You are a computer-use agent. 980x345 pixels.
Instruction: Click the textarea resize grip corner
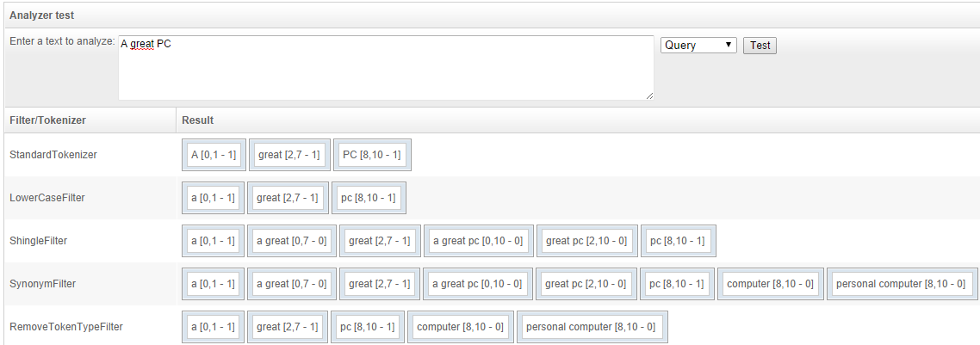coord(649,95)
